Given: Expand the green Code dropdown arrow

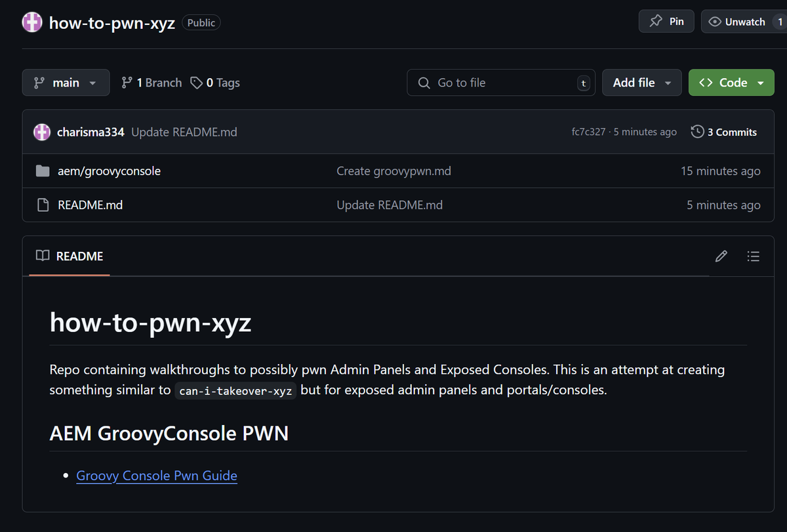Looking at the screenshot, I should coord(761,83).
